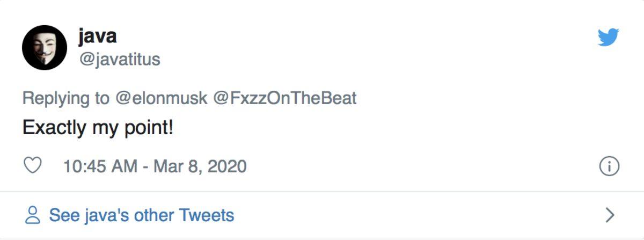Viewport: 644px width, 240px height.
Task: Open the Guy Fawkes mask profile picture
Action: point(44,47)
